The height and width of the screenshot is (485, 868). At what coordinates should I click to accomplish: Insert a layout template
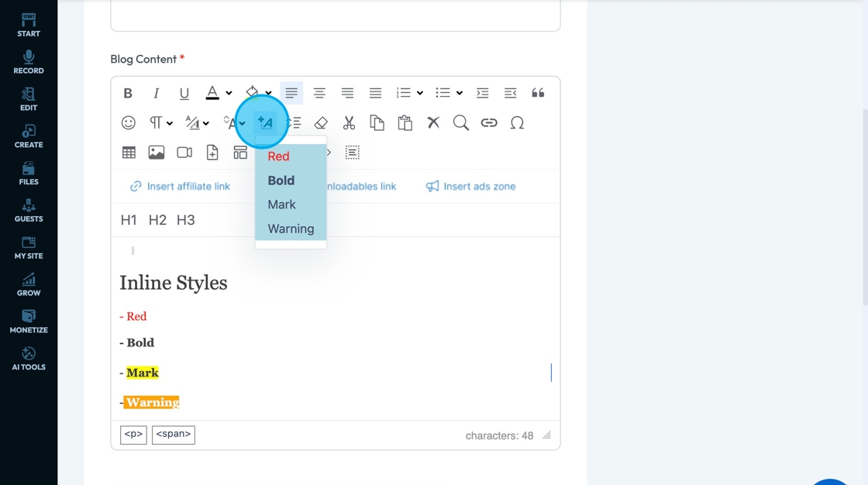[240, 153]
